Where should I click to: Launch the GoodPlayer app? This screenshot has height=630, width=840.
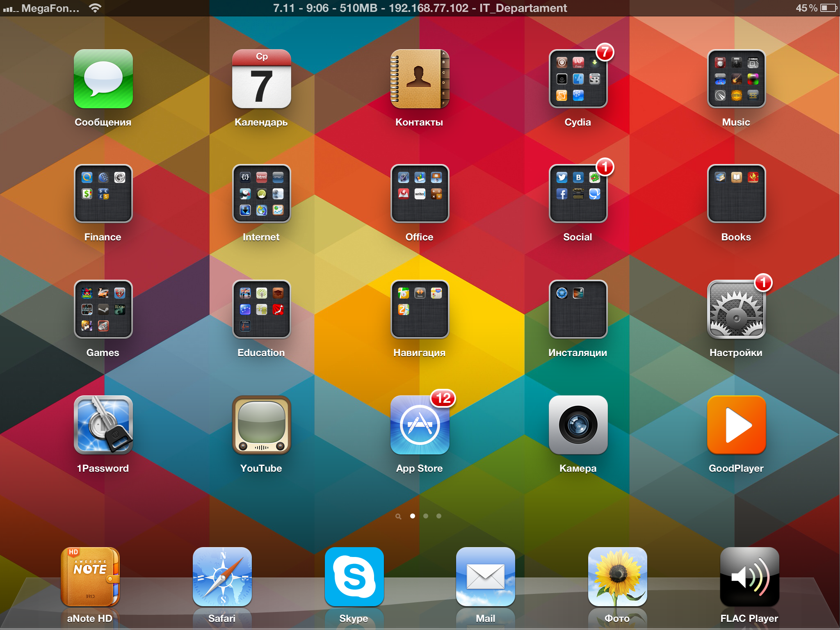tap(736, 425)
